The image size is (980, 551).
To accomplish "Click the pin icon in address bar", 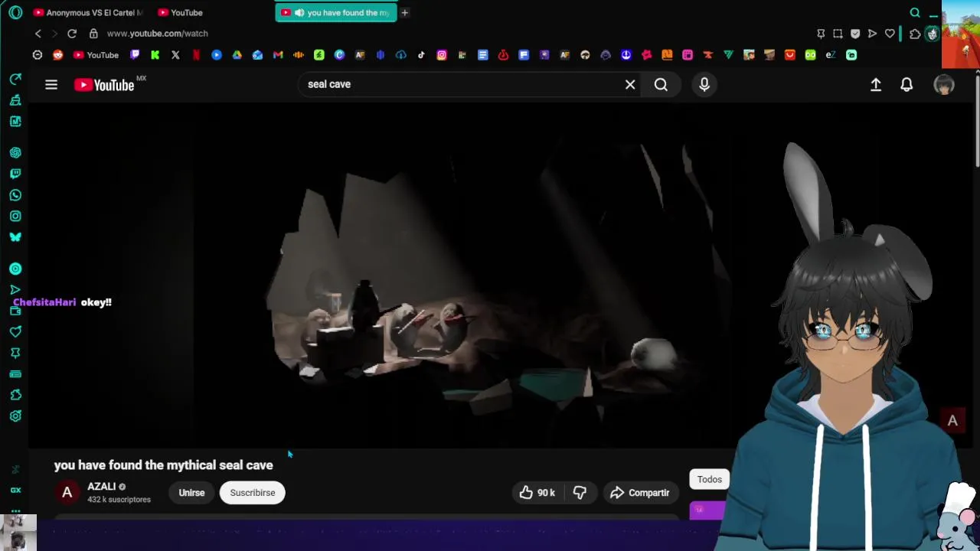I will pyautogui.click(x=821, y=34).
